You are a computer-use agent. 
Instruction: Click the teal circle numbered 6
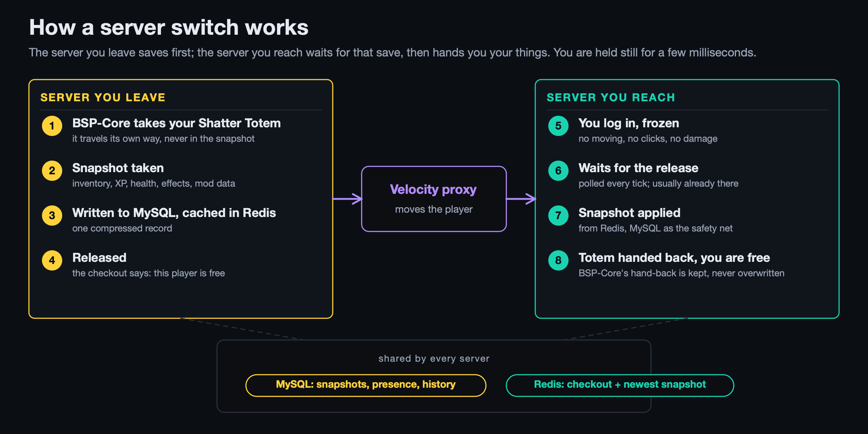pos(558,171)
